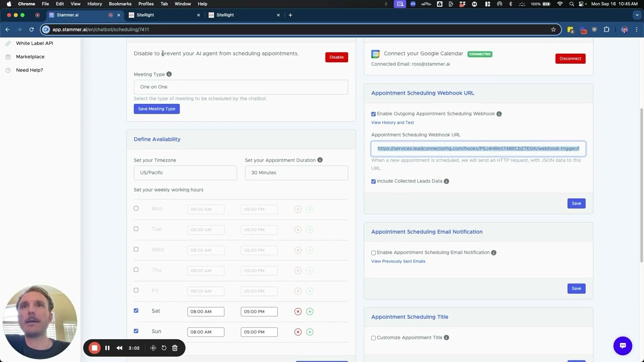Remove Sunday time slot with red X
The image size is (644, 362).
pyautogui.click(x=298, y=332)
